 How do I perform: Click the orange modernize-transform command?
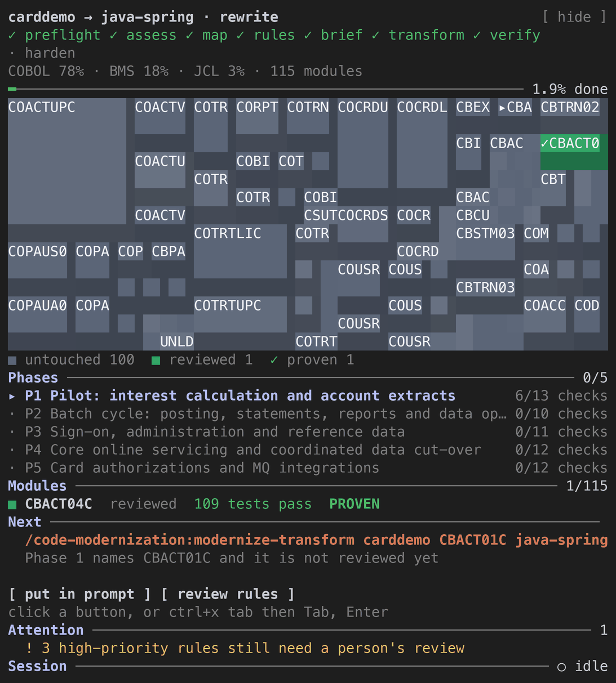coord(316,540)
